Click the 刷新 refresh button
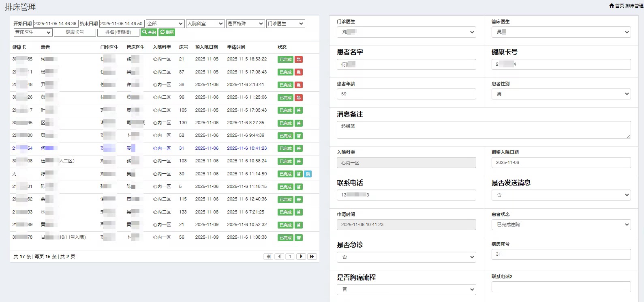644x302 pixels. tap(167, 32)
